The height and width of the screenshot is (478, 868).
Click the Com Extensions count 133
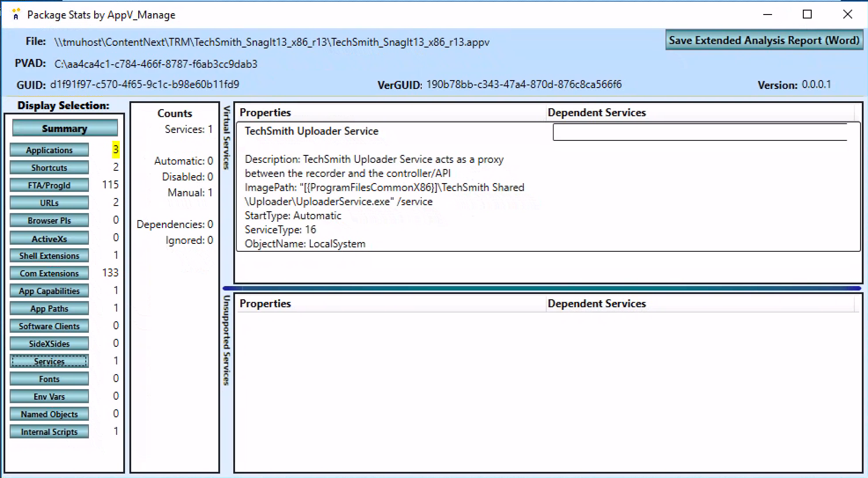coord(110,273)
